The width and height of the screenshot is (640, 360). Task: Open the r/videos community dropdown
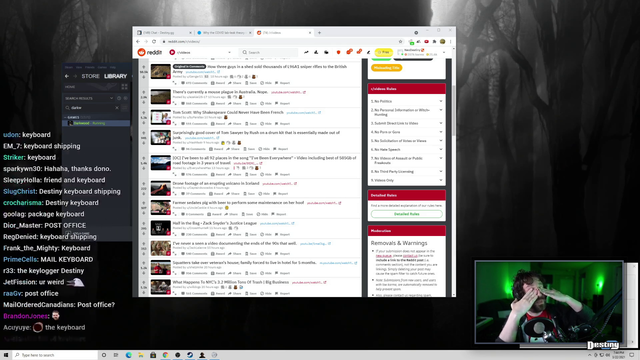click(200, 52)
